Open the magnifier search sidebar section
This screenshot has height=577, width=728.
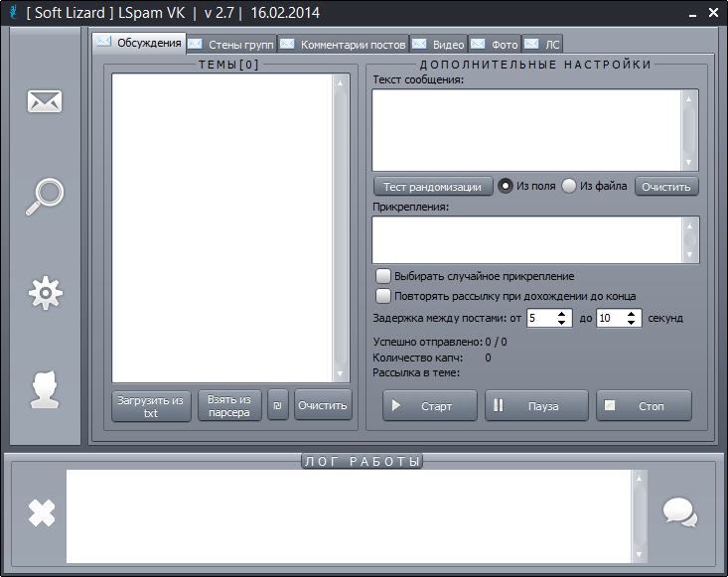pyautogui.click(x=45, y=197)
